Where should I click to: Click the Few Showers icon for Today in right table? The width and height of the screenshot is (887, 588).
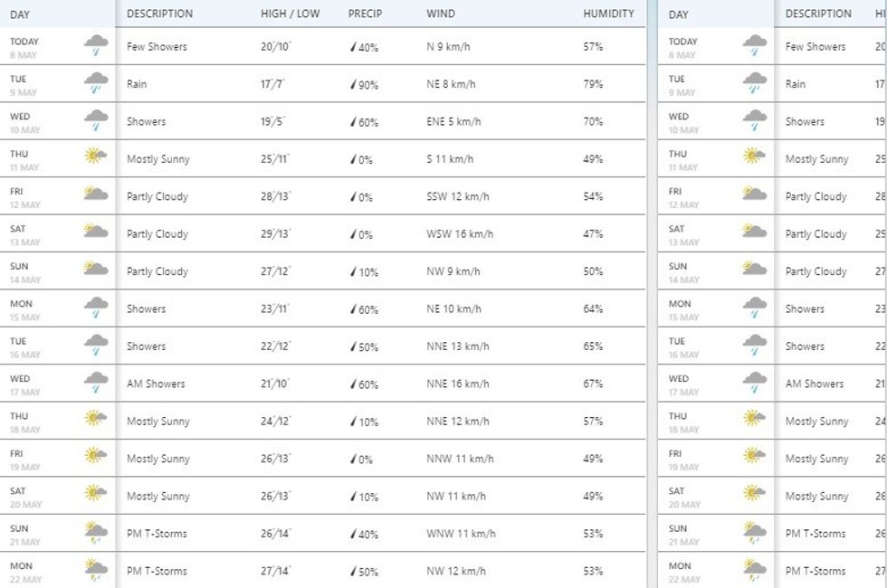(x=754, y=45)
